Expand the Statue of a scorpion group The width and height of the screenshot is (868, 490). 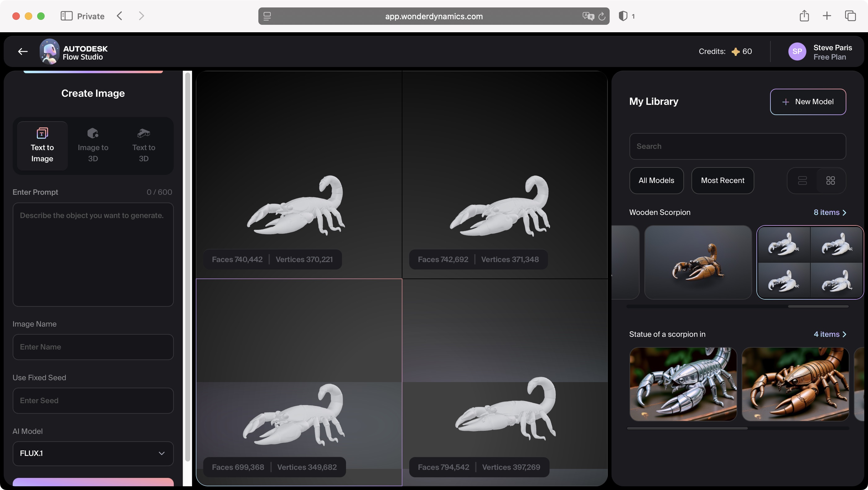point(830,334)
